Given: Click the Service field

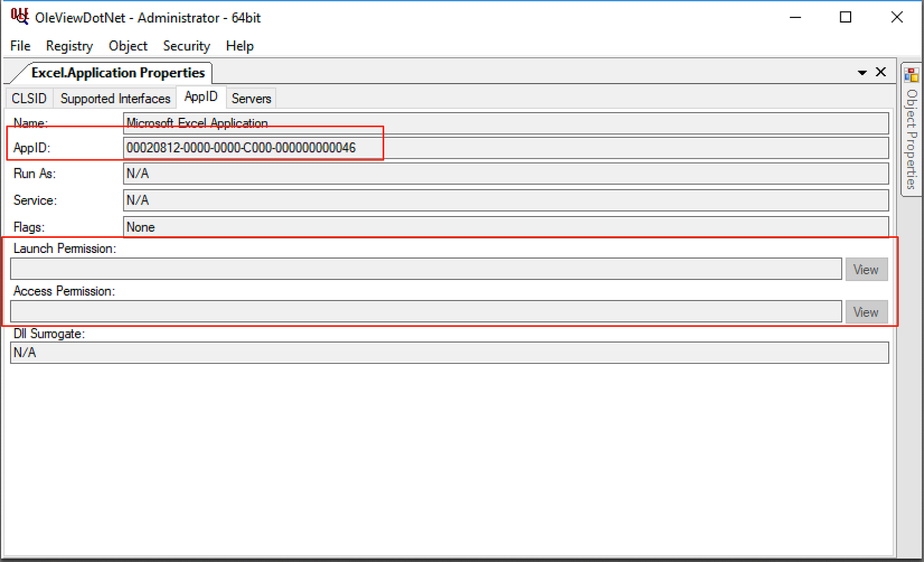Looking at the screenshot, I should click(506, 200).
